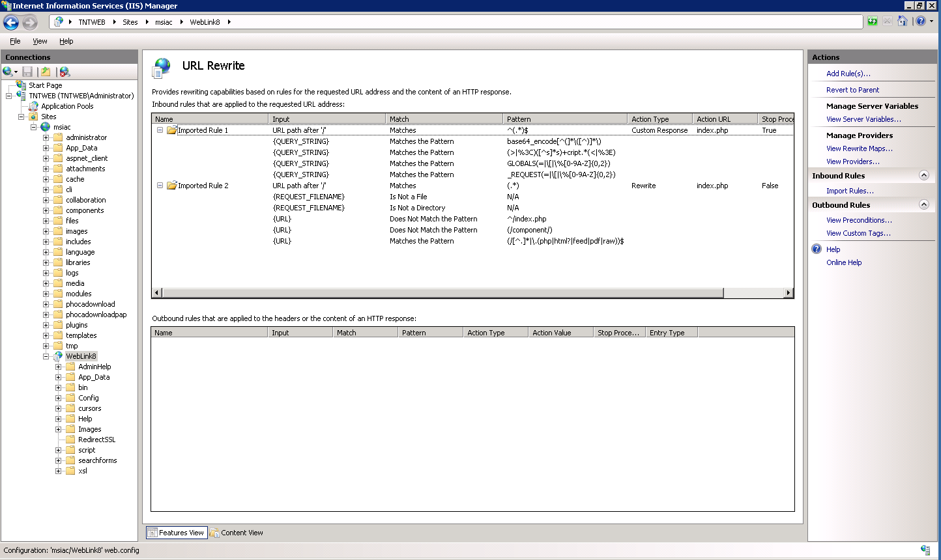Click the blue Help question mark icon
941x560 pixels.
pyautogui.click(x=920, y=21)
